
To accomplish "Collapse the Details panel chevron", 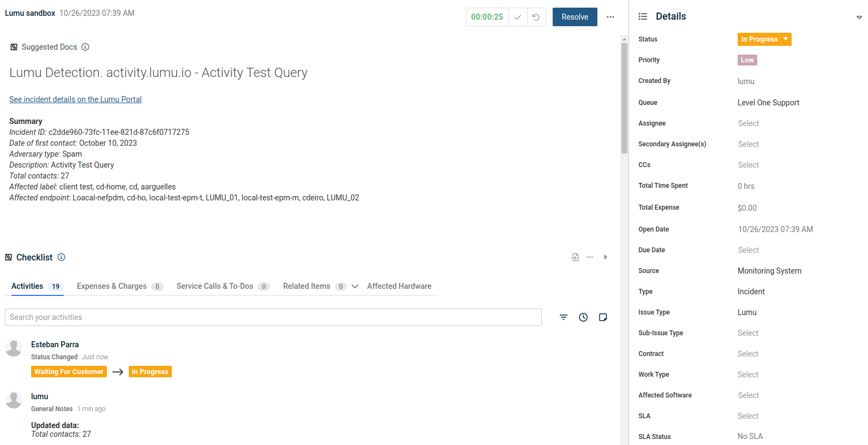I will (x=859, y=17).
